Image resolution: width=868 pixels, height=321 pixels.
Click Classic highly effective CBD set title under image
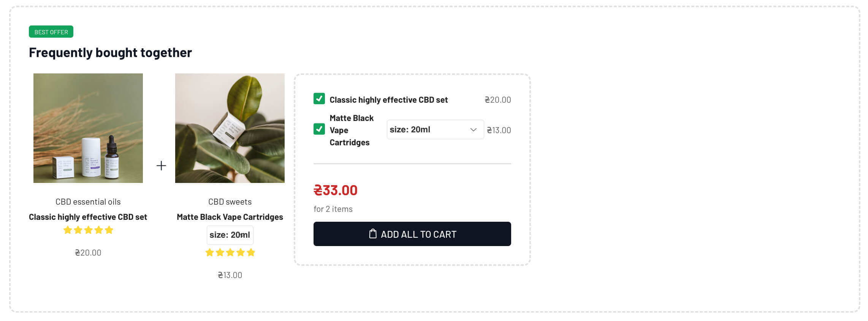(88, 217)
